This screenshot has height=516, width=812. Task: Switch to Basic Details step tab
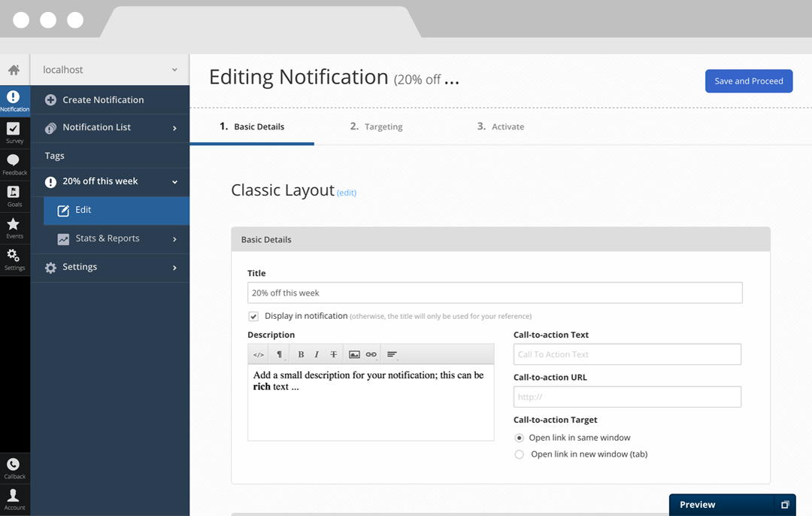click(x=252, y=126)
